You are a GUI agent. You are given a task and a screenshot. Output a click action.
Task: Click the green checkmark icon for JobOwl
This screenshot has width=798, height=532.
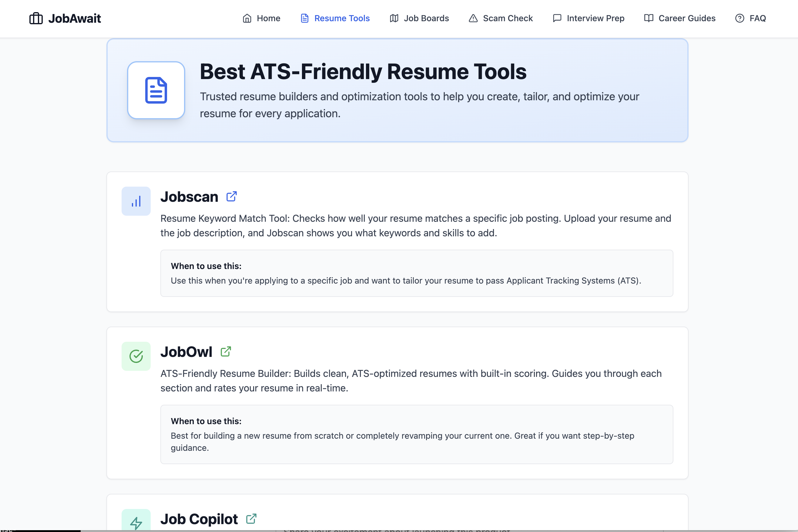[136, 356]
